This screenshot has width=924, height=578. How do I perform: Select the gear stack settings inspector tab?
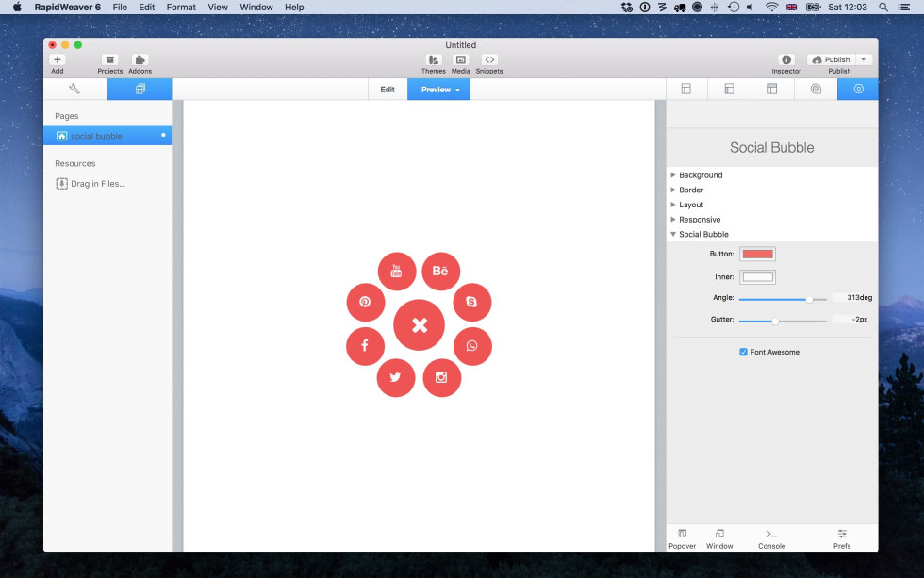tap(858, 89)
